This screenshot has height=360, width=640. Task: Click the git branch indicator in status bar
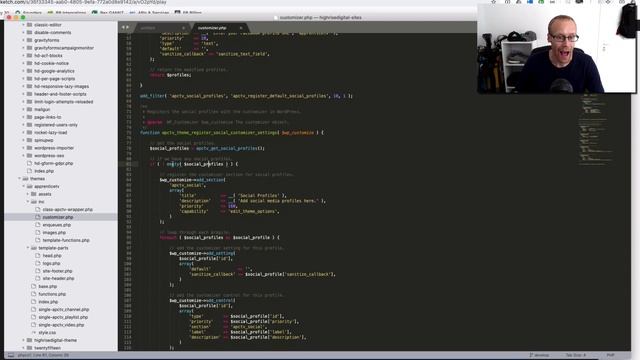point(540,356)
